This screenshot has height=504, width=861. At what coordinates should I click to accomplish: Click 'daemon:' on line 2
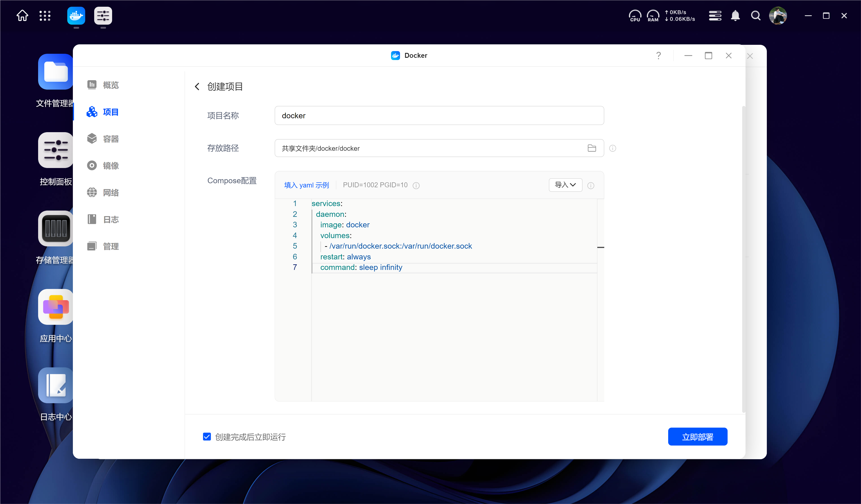click(x=331, y=214)
